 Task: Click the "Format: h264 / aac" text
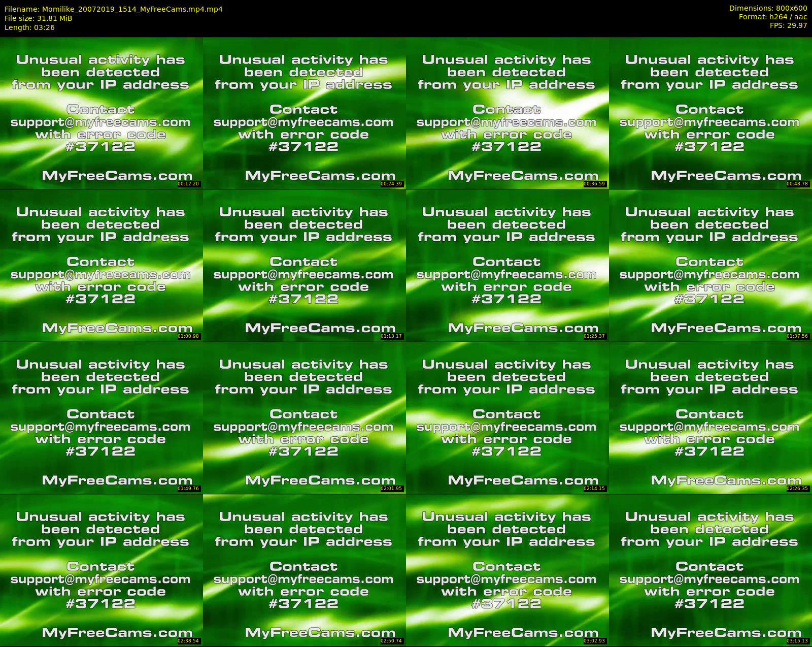[772, 17]
